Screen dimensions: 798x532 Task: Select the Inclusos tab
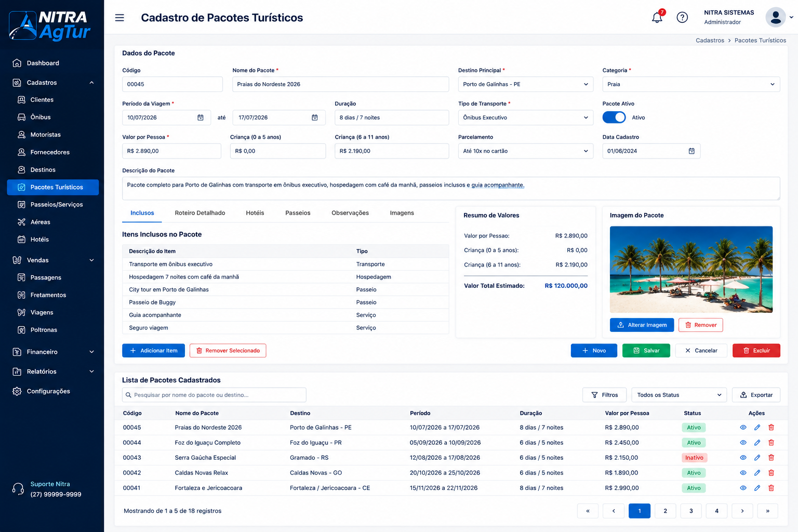[x=142, y=213]
